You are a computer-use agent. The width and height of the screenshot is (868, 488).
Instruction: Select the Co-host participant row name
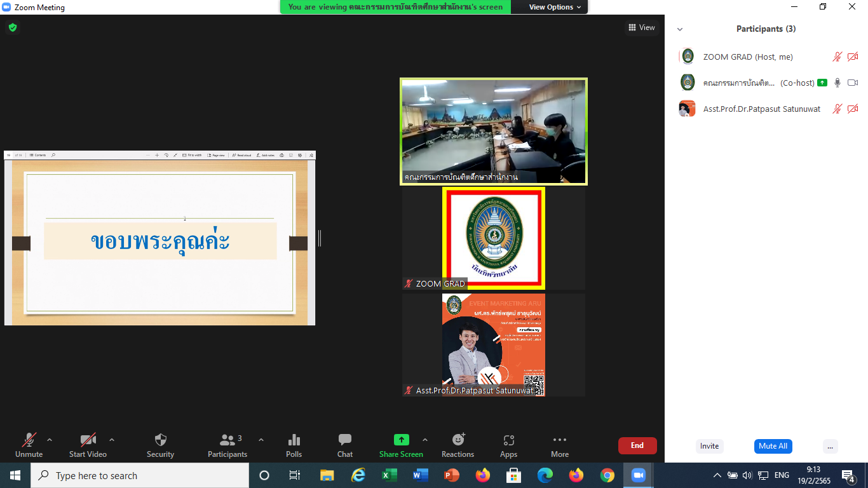(x=739, y=83)
